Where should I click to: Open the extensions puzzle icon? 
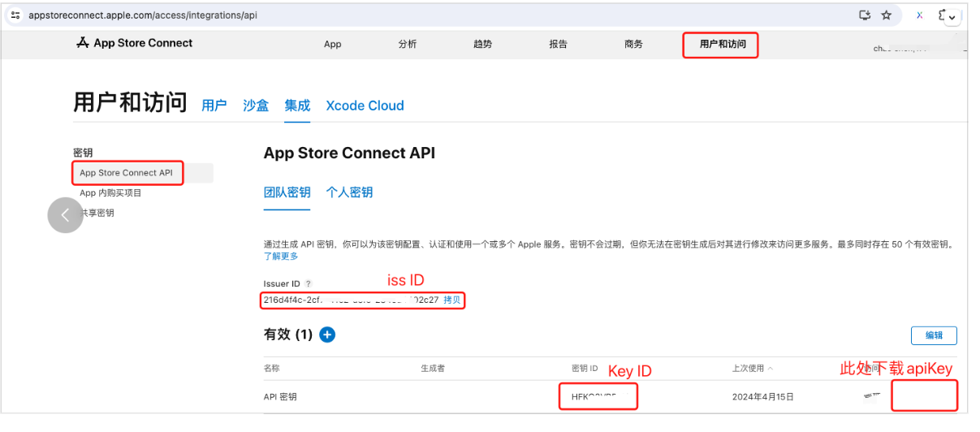(x=943, y=15)
